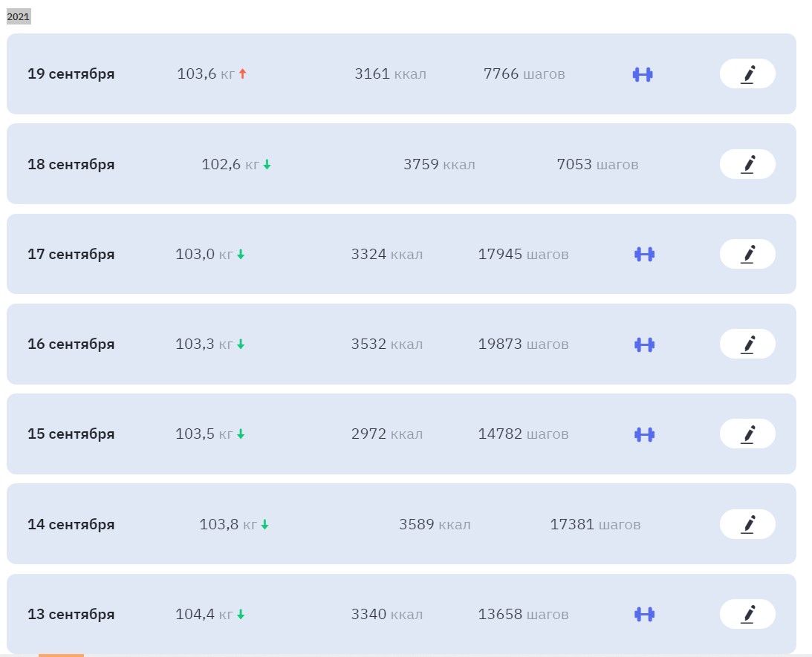Screen dimensions: 812x657
Task: Click workout icon on 13 сентября row
Action: tap(644, 615)
